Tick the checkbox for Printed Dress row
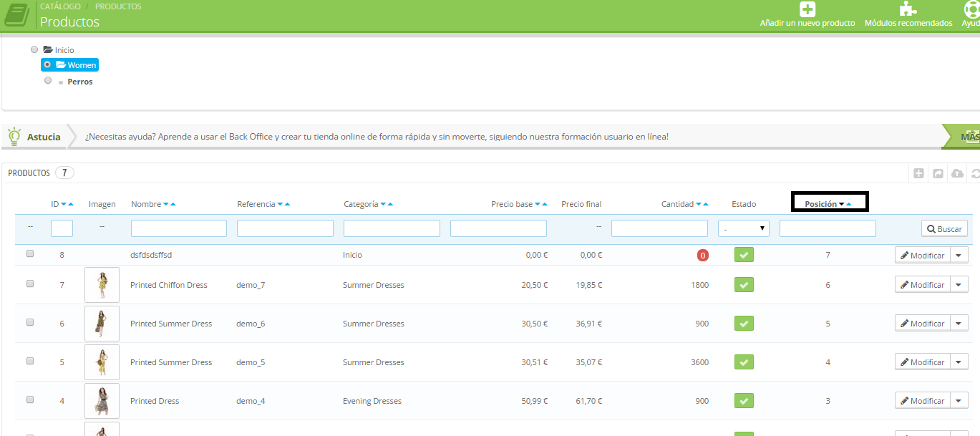The height and width of the screenshot is (436, 980). [30, 399]
